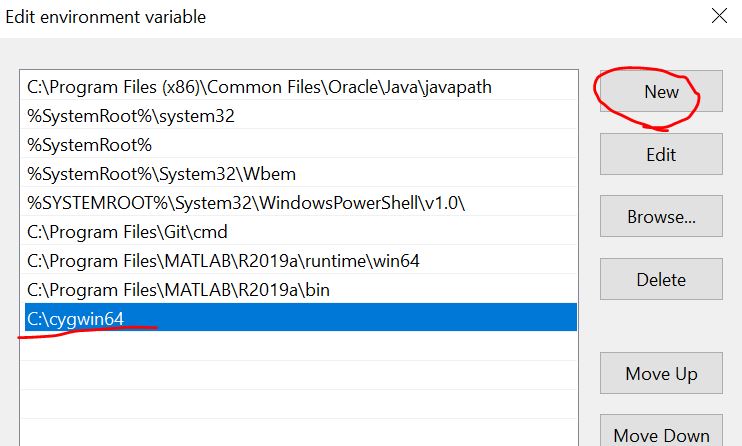Click the Edit button
The height and width of the screenshot is (446, 742).
click(660, 154)
